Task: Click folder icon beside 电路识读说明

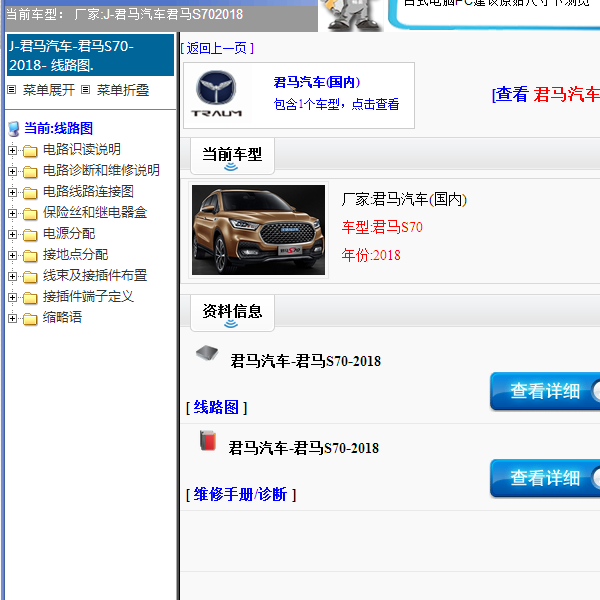Action: click(30, 151)
